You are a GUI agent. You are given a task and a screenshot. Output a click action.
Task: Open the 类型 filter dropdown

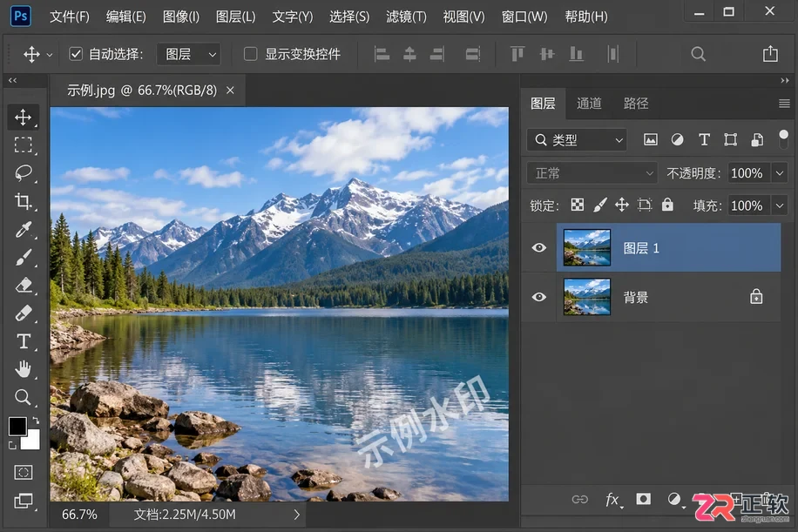(577, 140)
